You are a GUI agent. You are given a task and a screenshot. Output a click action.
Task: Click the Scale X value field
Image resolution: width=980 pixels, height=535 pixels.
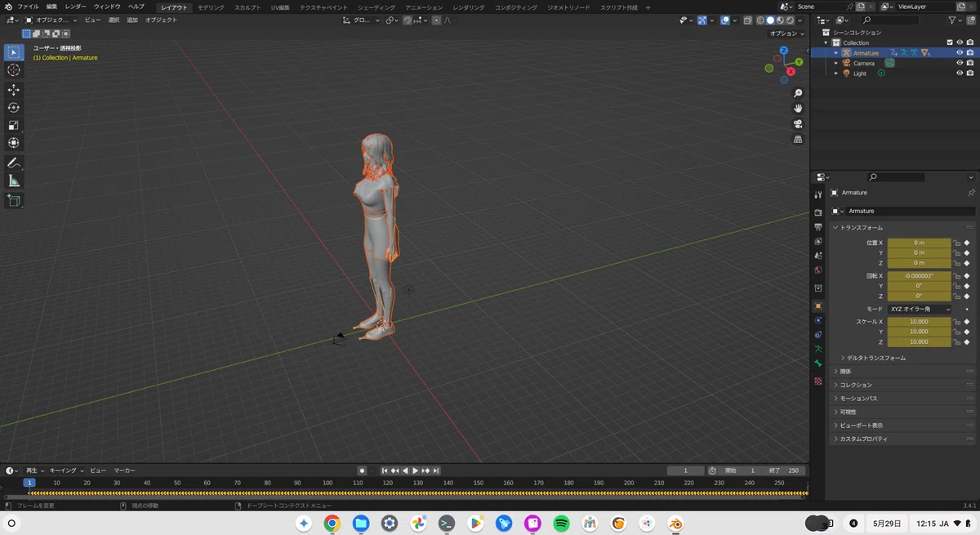[920, 322]
